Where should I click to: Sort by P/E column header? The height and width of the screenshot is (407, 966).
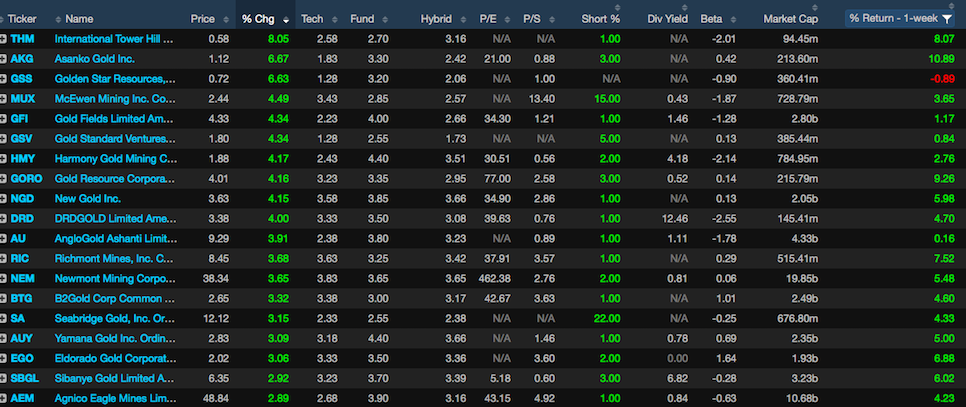tap(488, 19)
